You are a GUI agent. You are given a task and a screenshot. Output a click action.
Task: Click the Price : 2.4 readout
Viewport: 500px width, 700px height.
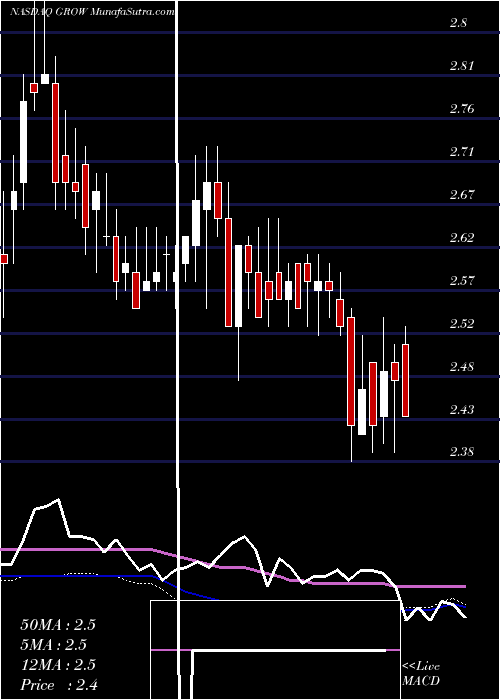(x=59, y=684)
